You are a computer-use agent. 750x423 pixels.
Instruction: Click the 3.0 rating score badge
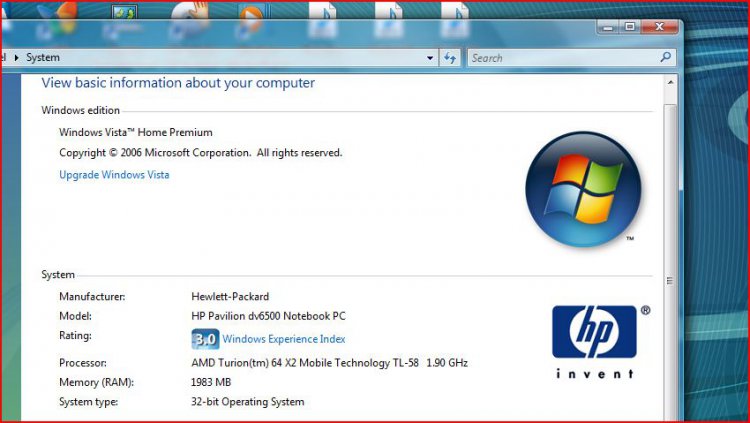pos(205,339)
